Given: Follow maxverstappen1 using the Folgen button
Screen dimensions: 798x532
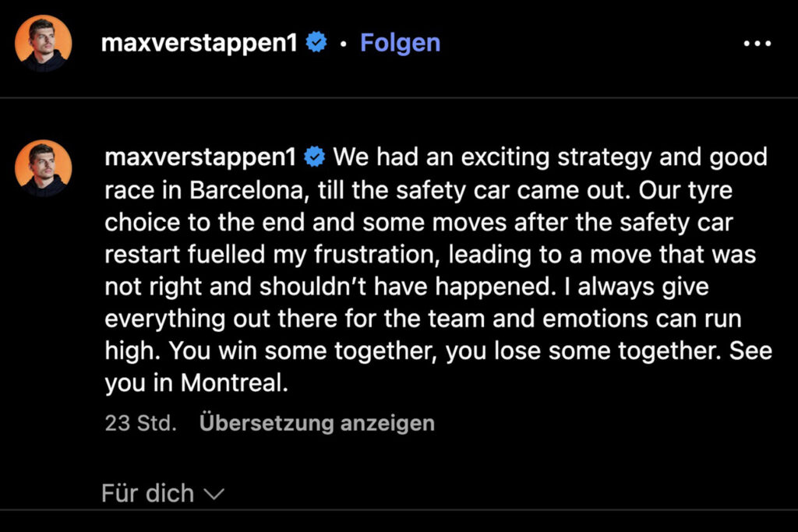Looking at the screenshot, I should click(x=400, y=43).
